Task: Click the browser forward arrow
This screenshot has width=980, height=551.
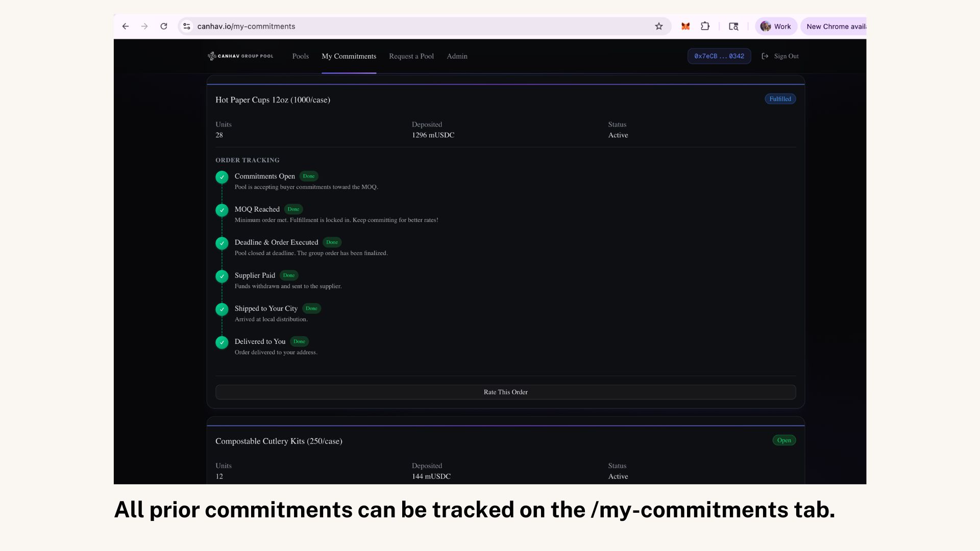Action: pyautogui.click(x=144, y=27)
